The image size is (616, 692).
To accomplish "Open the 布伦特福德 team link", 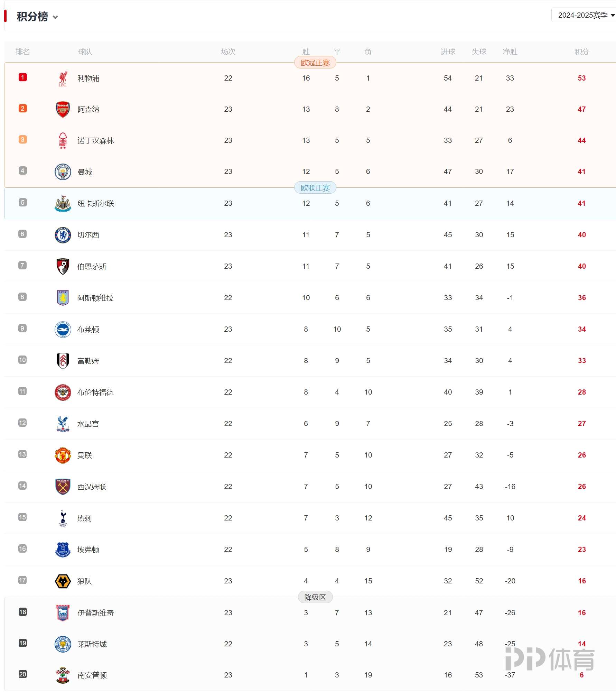I will pos(95,393).
